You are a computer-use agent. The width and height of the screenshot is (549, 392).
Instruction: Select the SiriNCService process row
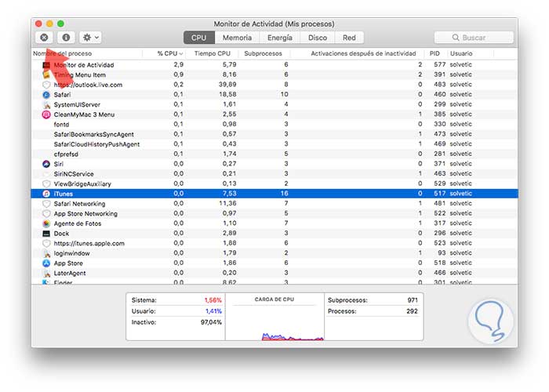tap(274, 174)
